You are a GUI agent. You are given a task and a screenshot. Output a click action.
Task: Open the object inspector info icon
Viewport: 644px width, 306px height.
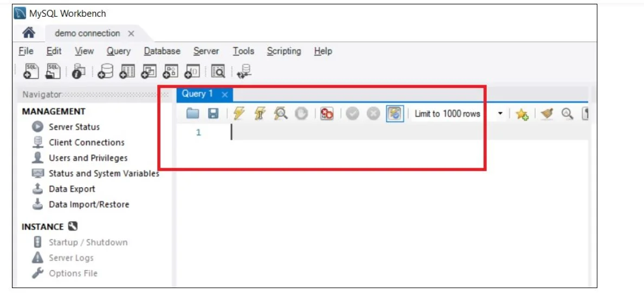tap(78, 71)
